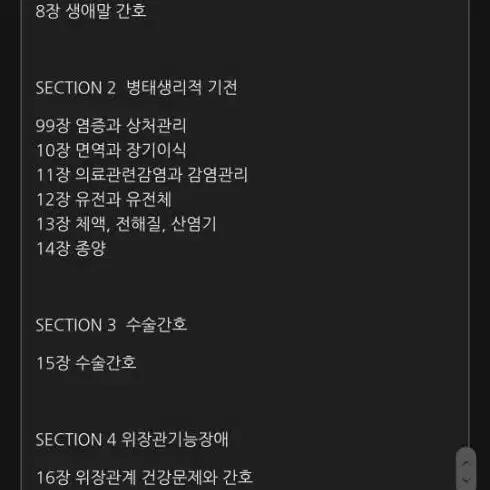Click the word 상처관리 in chapter 99
This screenshot has height=490, width=490.
click(156, 126)
